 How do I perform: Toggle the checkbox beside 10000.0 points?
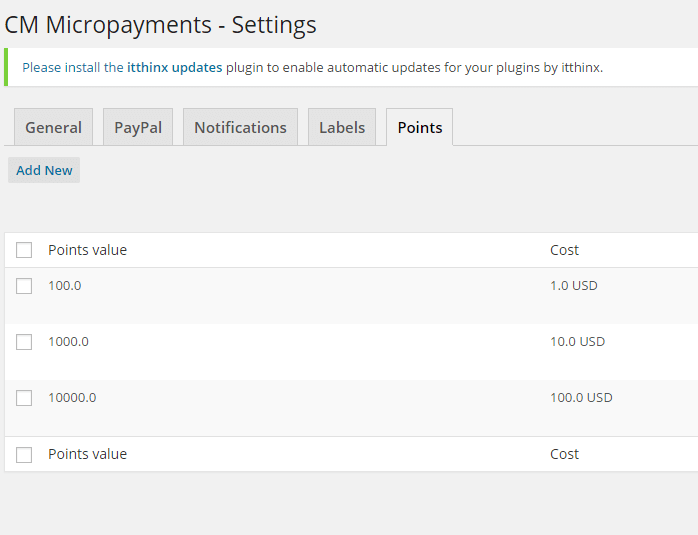(24, 398)
